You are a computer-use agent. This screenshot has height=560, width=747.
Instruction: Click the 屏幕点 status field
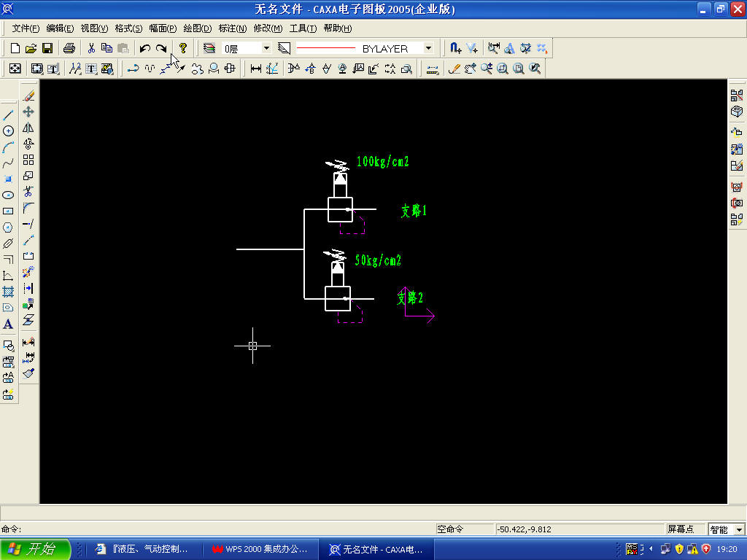coord(684,529)
